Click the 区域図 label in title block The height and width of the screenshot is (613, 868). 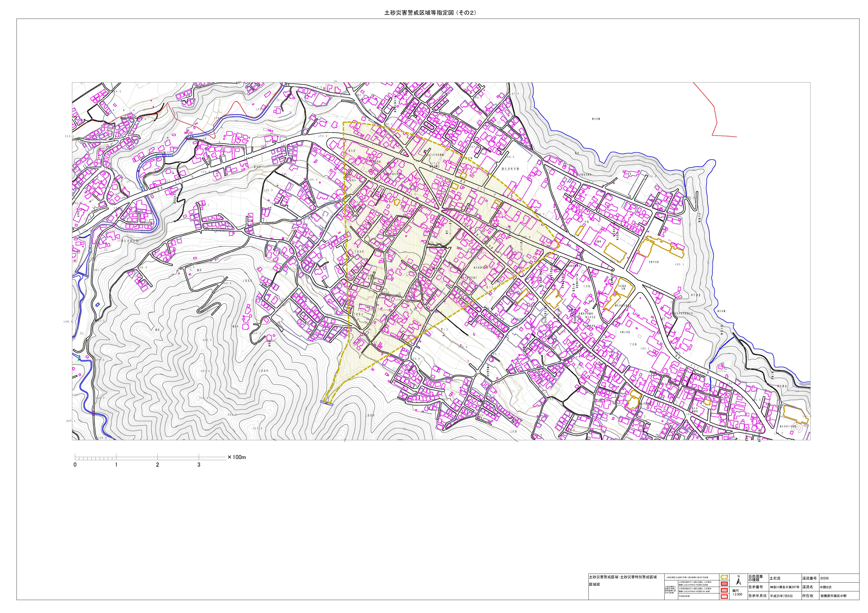pos(595,584)
